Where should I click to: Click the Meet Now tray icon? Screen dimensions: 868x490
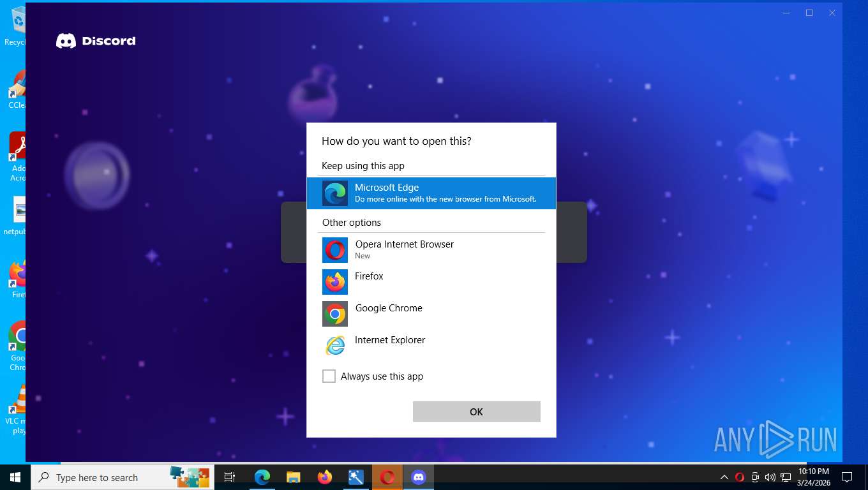pos(755,477)
